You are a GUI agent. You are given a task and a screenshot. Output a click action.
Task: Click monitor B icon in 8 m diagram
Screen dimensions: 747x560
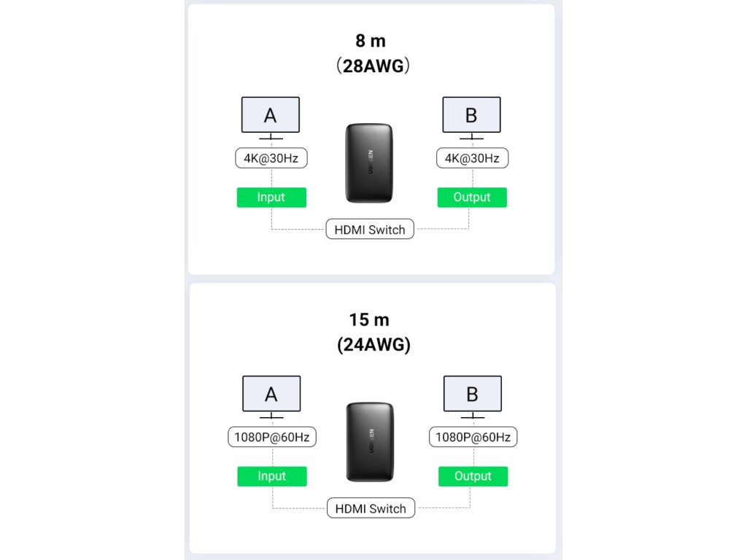point(472,118)
